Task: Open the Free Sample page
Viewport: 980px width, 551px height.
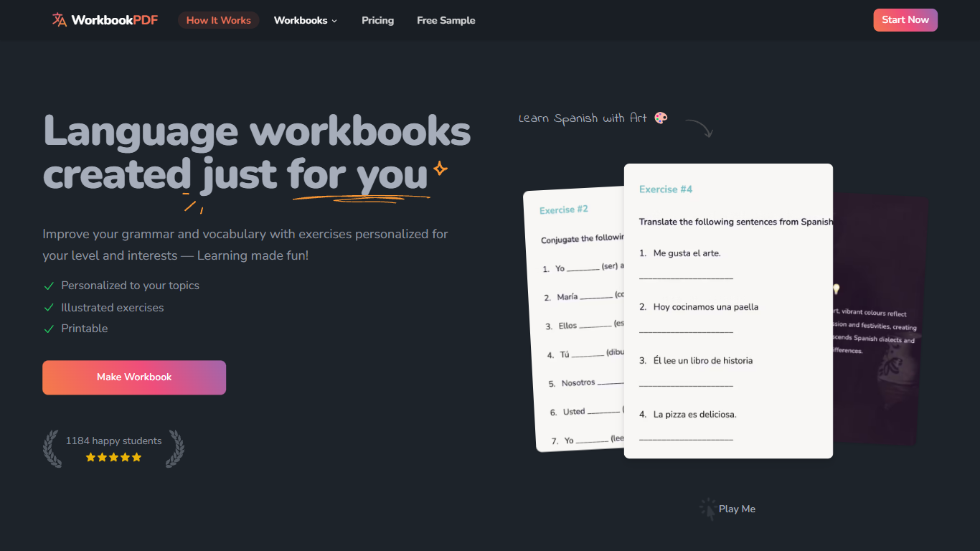Action: tap(446, 20)
